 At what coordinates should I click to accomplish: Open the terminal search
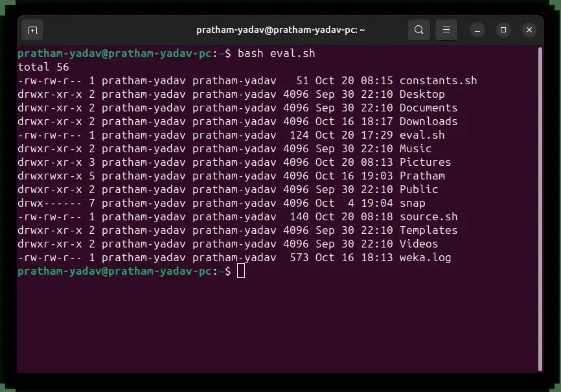pyautogui.click(x=419, y=30)
